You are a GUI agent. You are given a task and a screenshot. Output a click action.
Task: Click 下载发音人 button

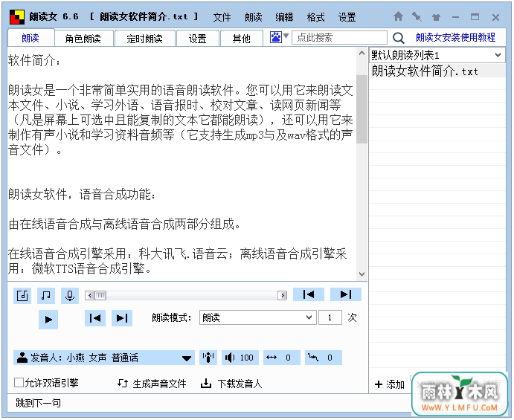click(231, 384)
